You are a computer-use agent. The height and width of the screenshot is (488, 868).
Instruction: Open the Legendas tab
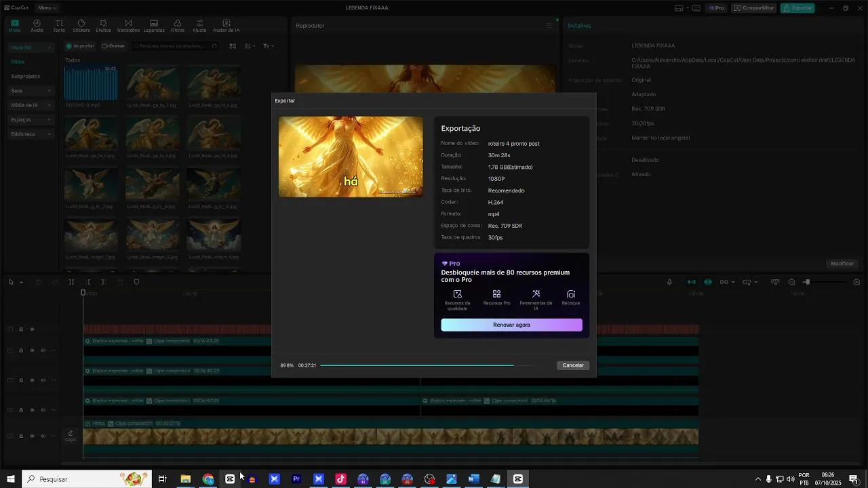point(154,26)
